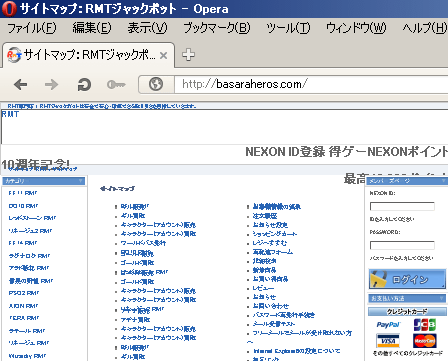Viewport: 448px width, 361px height.
Task: Open the レビュー link
Action: tap(263, 288)
